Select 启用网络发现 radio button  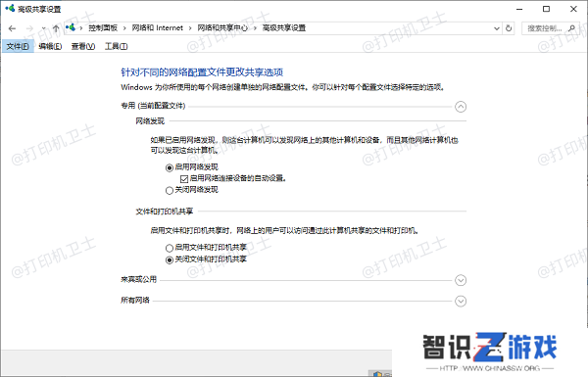[170, 167]
